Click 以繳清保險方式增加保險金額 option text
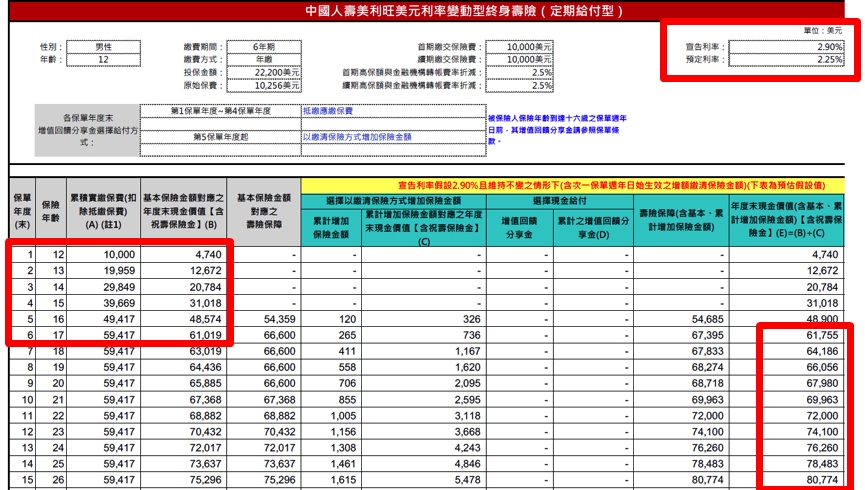865x490 pixels. [x=357, y=137]
